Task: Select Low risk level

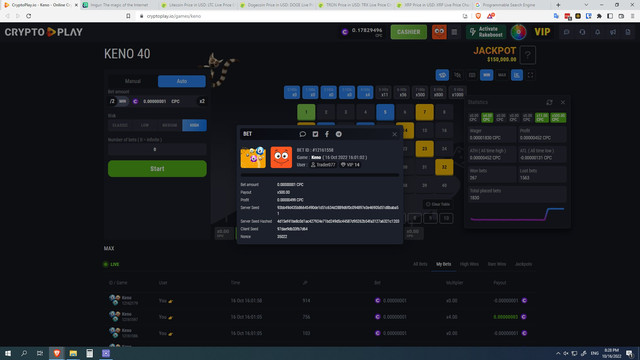Action: [145, 125]
